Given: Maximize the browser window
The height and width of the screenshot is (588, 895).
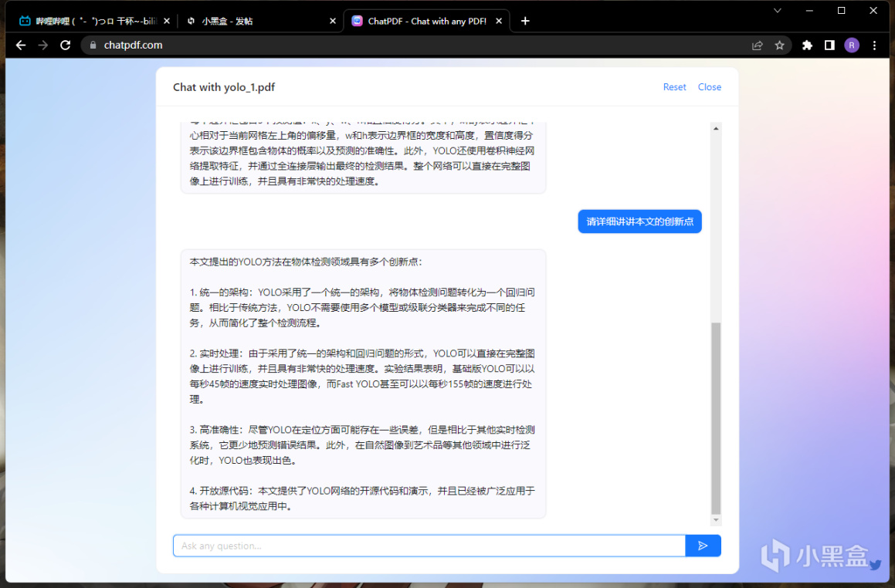Looking at the screenshot, I should point(842,10).
